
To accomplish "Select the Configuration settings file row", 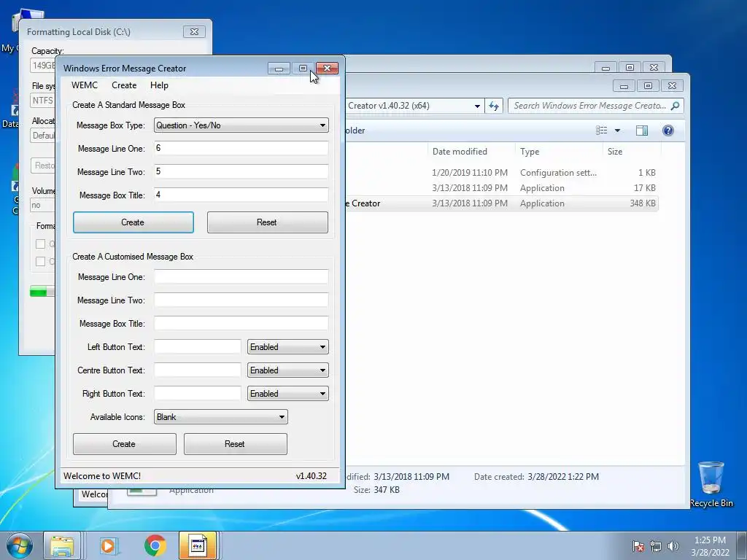I will click(x=503, y=173).
